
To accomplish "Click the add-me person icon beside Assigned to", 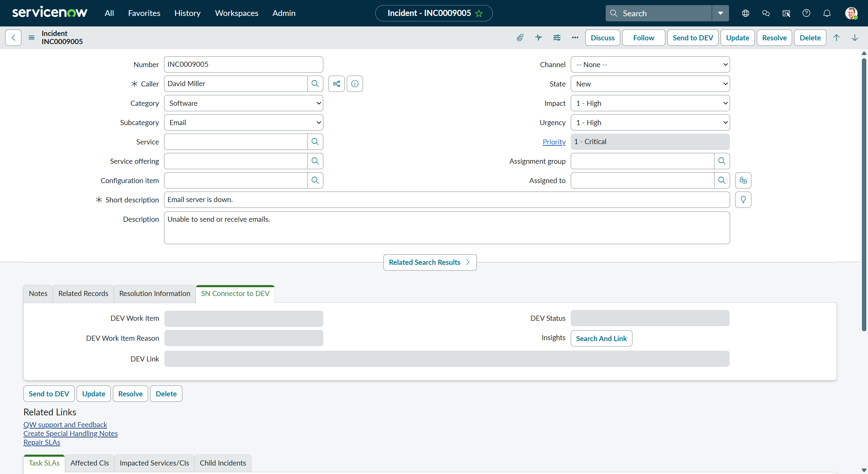I will coord(743,180).
